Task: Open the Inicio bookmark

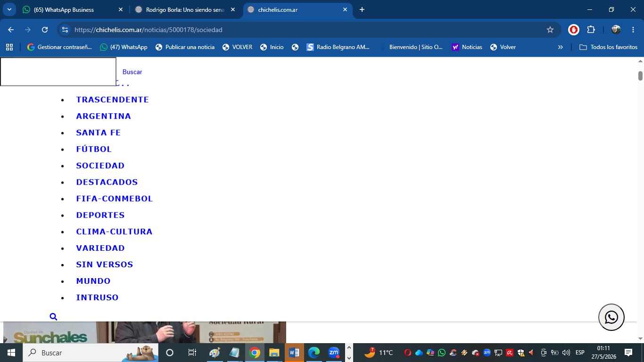Action: point(272,47)
